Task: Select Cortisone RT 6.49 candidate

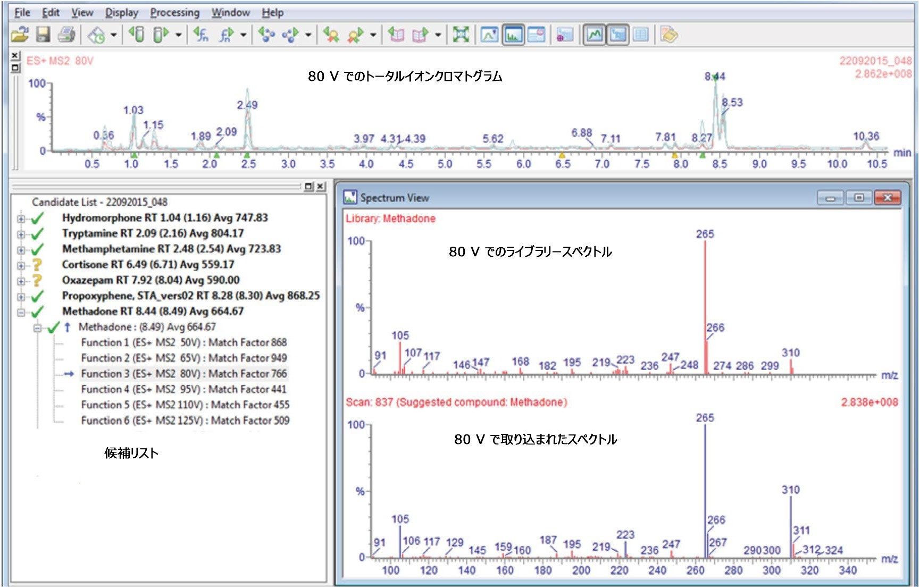Action: [x=148, y=264]
